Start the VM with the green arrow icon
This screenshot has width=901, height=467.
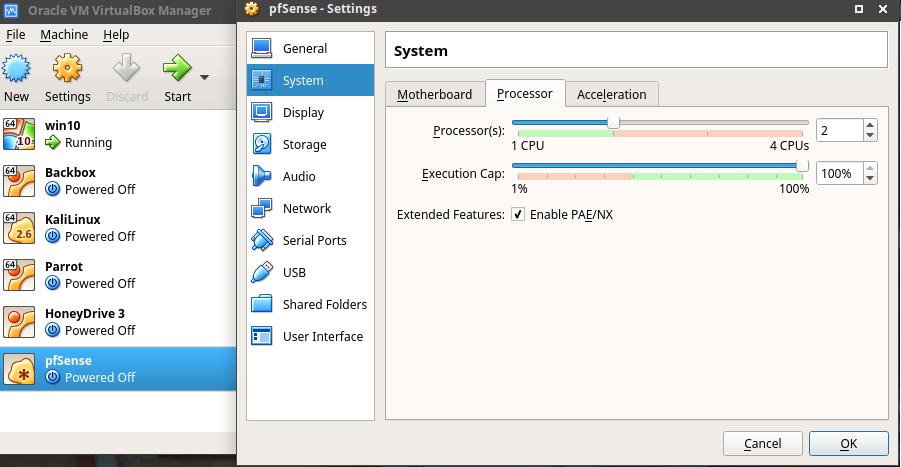coord(177,68)
